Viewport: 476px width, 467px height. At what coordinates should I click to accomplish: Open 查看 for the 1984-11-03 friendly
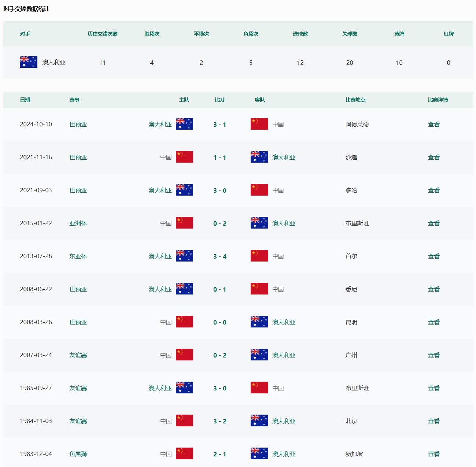(x=433, y=421)
